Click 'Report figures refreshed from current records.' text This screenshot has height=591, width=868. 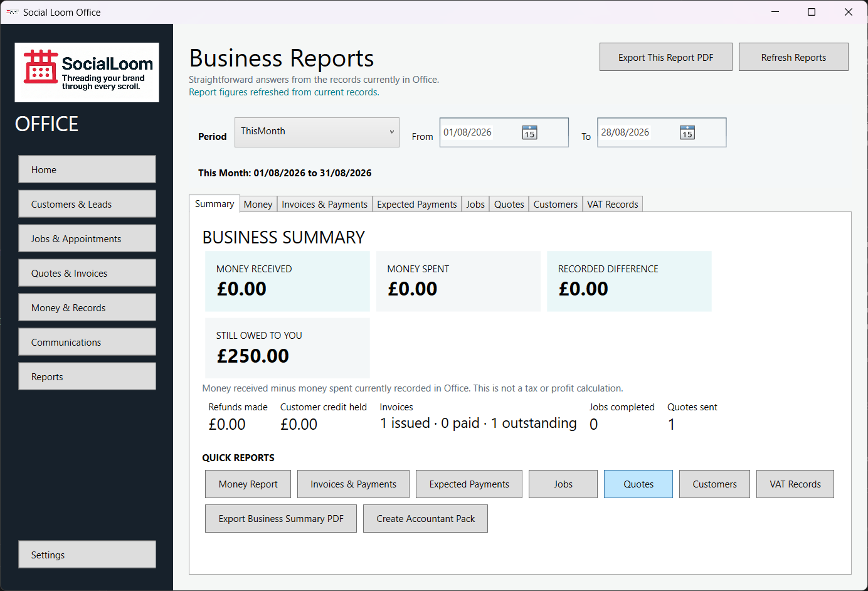pos(284,92)
